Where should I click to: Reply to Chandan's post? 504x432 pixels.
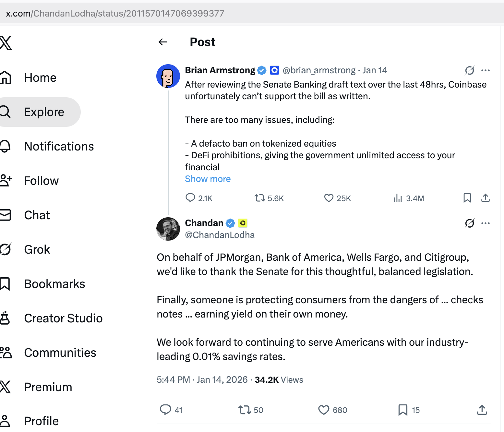pyautogui.click(x=165, y=410)
